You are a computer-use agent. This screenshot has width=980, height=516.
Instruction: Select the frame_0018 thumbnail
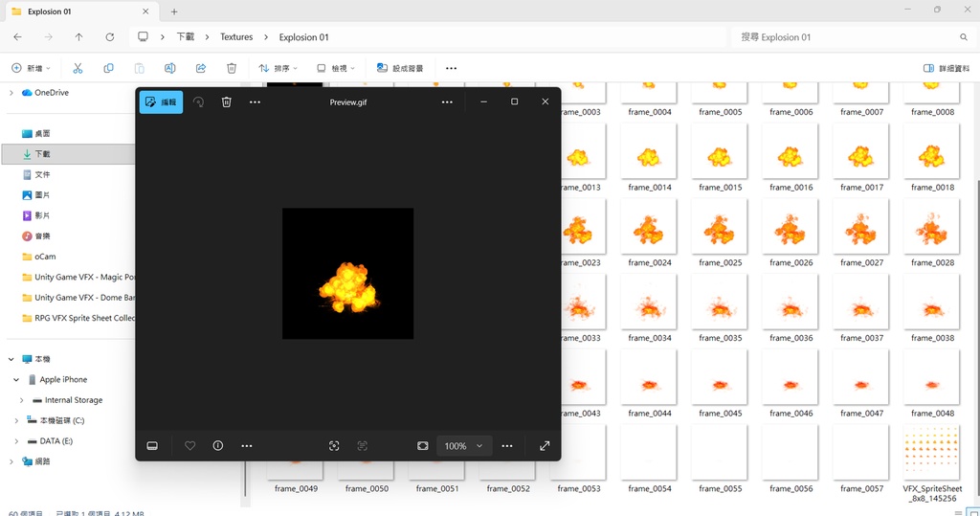pos(932,150)
